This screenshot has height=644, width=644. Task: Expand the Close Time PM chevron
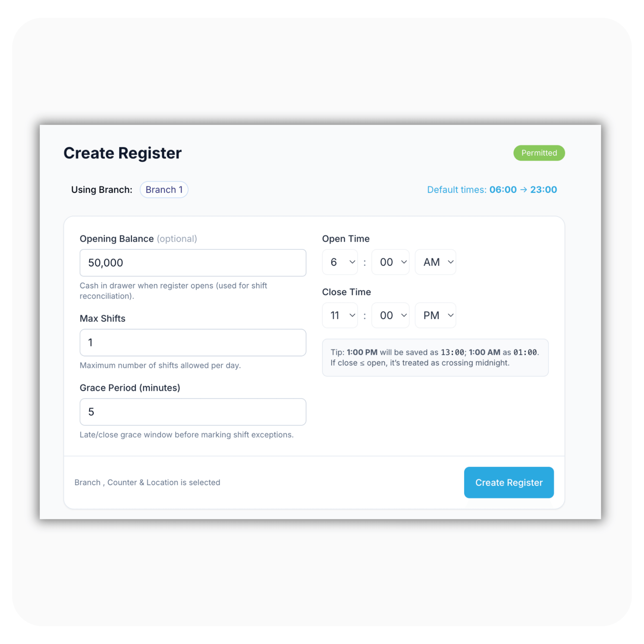pos(451,315)
